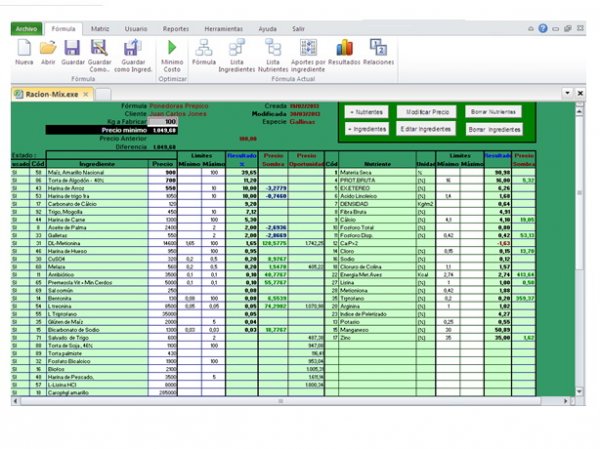Switch to the Matriz ribbon tab
Screen dimensions: 600x449
click(x=100, y=29)
